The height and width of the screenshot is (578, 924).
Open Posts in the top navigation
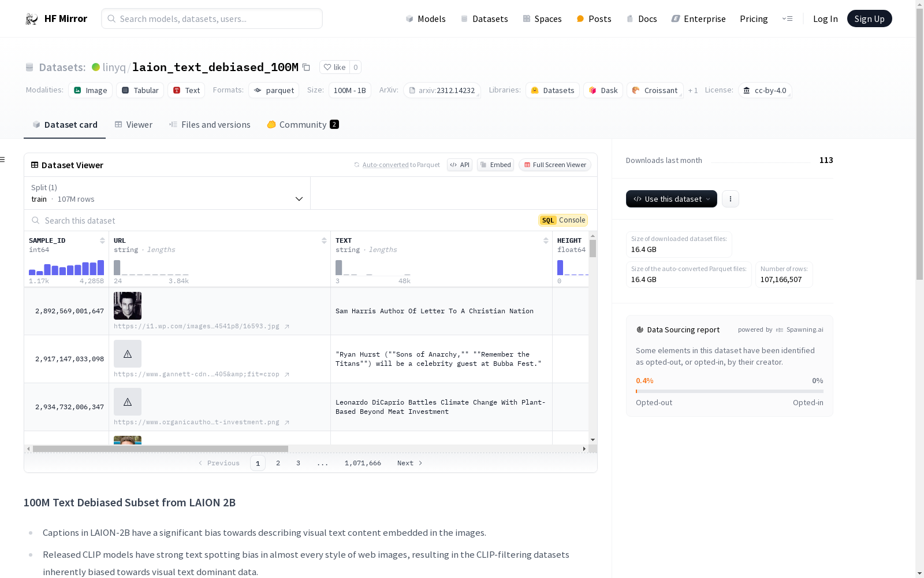(594, 19)
